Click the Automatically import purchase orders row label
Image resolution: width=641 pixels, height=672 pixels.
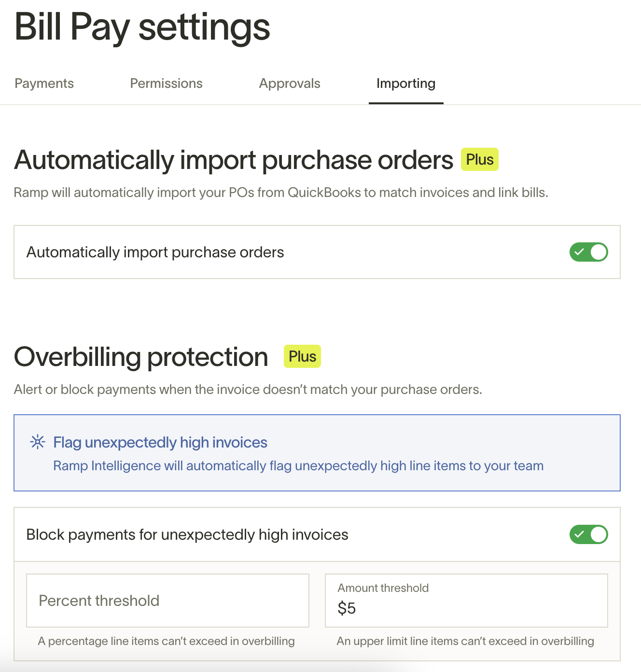coord(155,252)
